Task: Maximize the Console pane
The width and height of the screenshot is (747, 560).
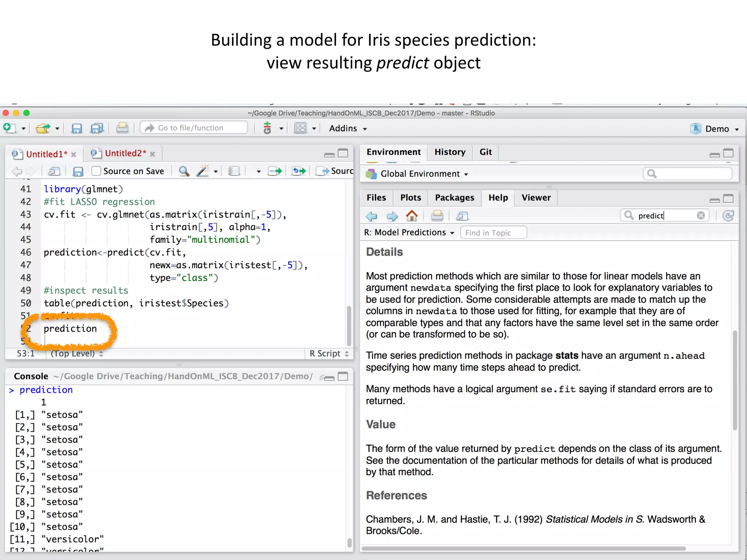Action: coord(343,376)
